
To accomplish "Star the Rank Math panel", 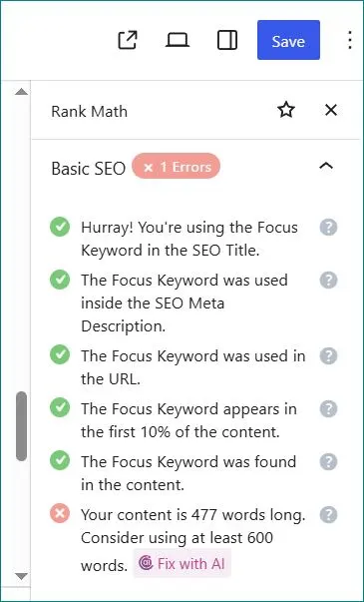I will (286, 111).
